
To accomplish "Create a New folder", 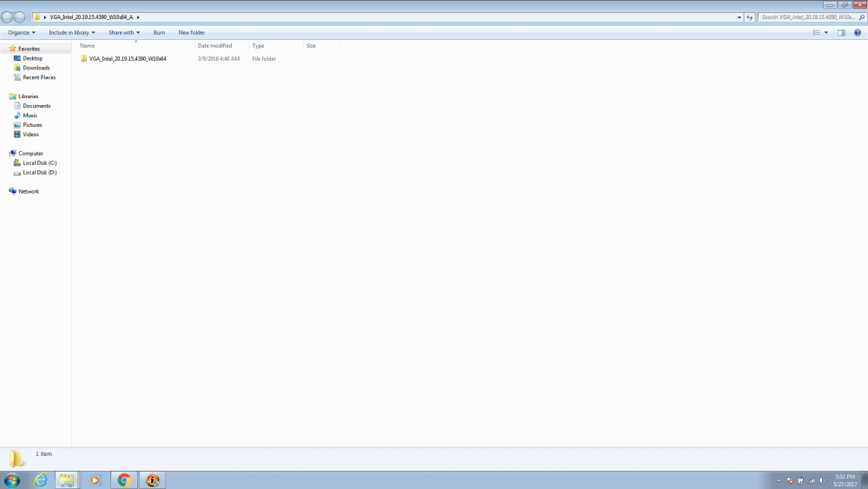I will pyautogui.click(x=192, y=33).
